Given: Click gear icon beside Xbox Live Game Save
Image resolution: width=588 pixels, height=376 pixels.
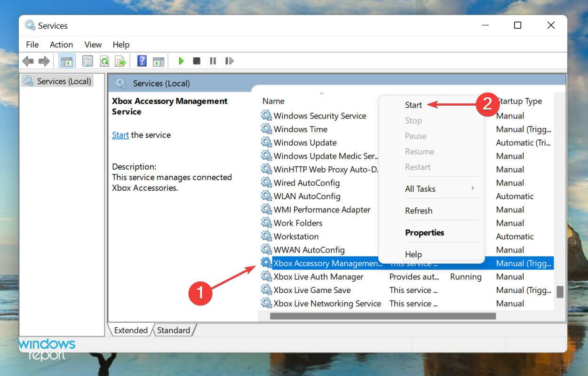Looking at the screenshot, I should click(266, 290).
